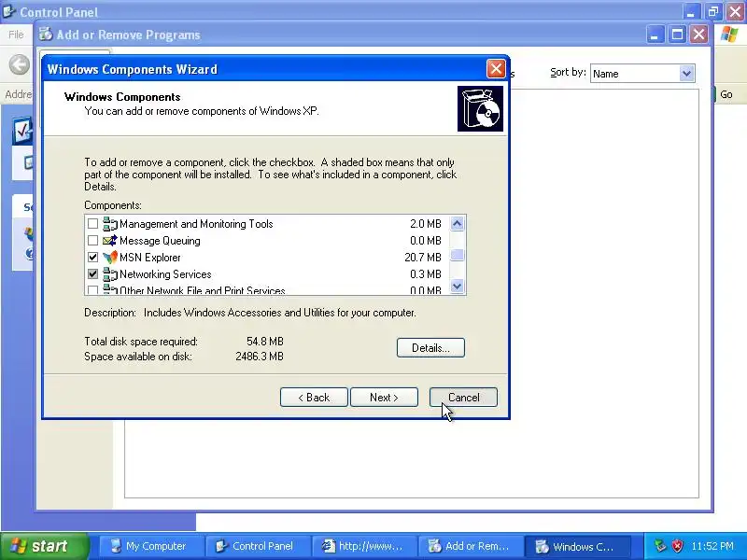
Task: Switch to Windows C... taskbar button
Action: click(x=578, y=546)
